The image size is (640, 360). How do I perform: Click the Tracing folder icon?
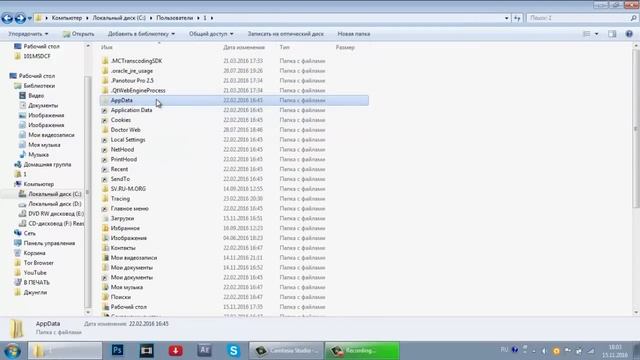105,199
